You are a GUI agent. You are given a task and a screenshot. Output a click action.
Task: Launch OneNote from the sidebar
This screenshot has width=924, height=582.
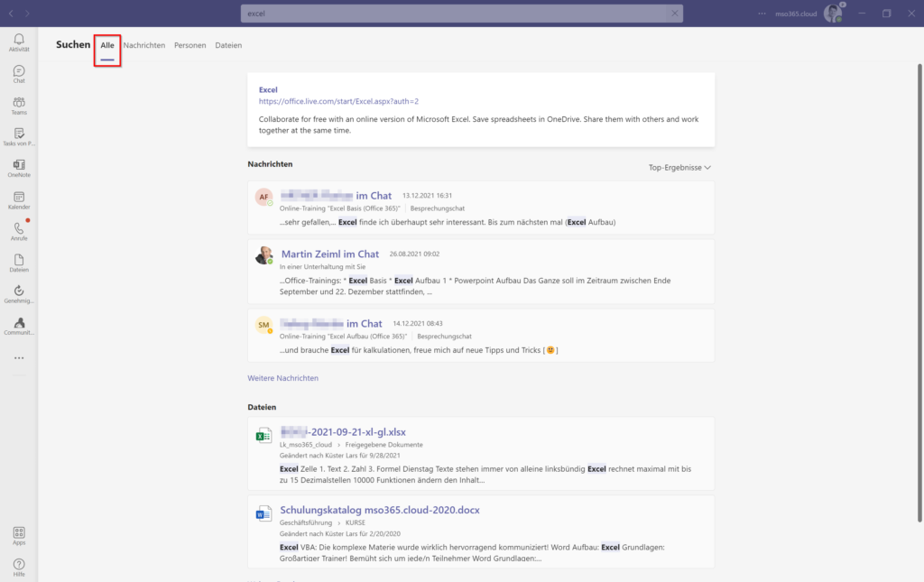[x=19, y=169]
